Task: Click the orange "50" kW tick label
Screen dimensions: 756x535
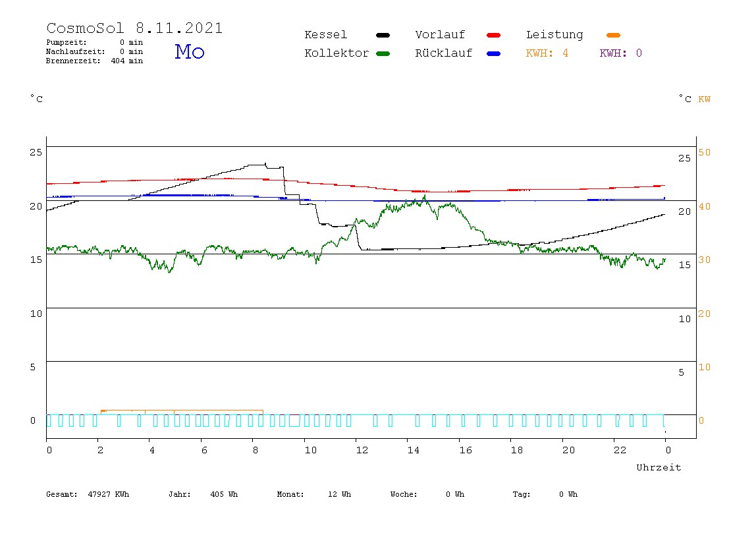Action: (x=705, y=152)
